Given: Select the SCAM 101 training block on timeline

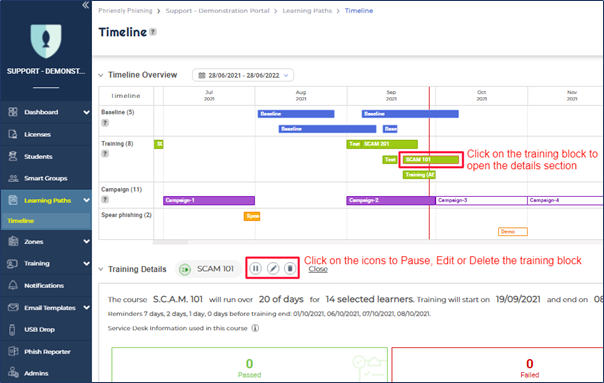Looking at the screenshot, I should 431,160.
